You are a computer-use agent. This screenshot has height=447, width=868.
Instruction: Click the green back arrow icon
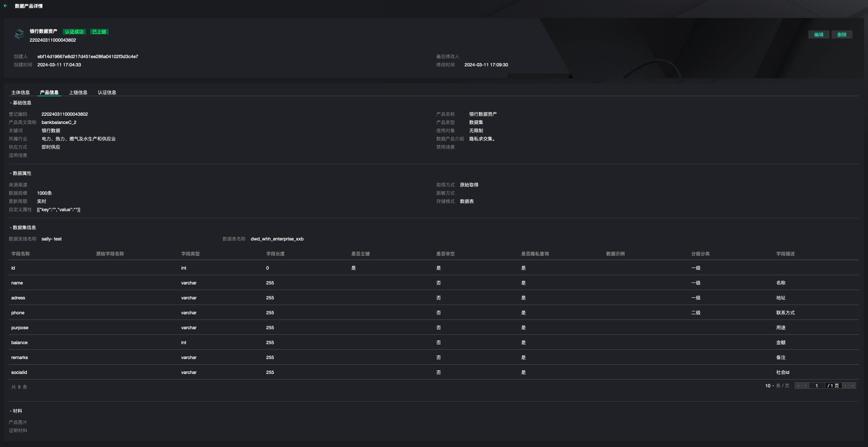pos(5,6)
